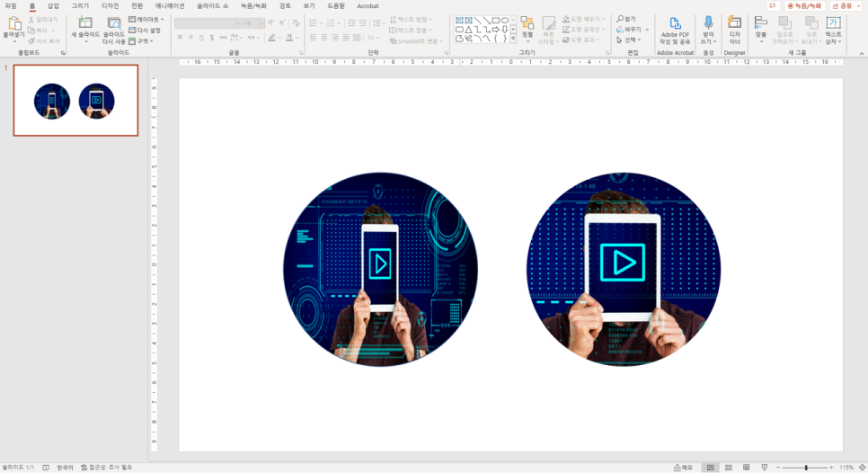Open the Acrobat tab
Screen dimensions: 868x473
coord(368,6)
